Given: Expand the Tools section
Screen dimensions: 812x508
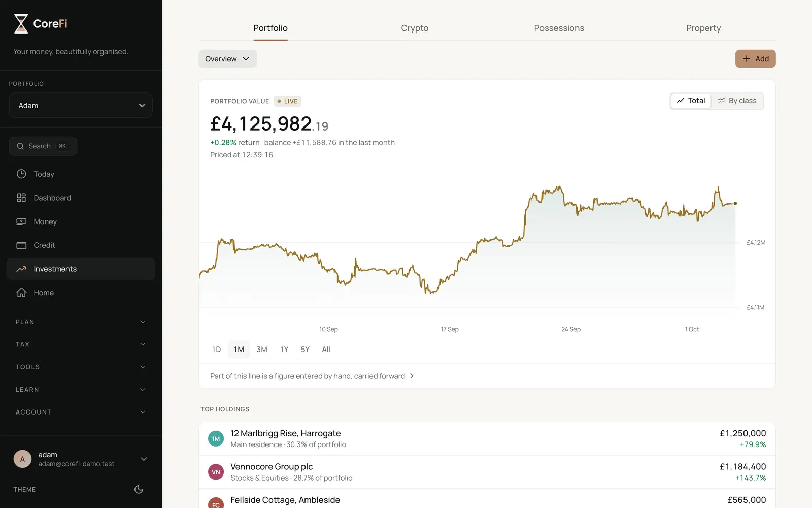Looking at the screenshot, I should click(x=81, y=367).
